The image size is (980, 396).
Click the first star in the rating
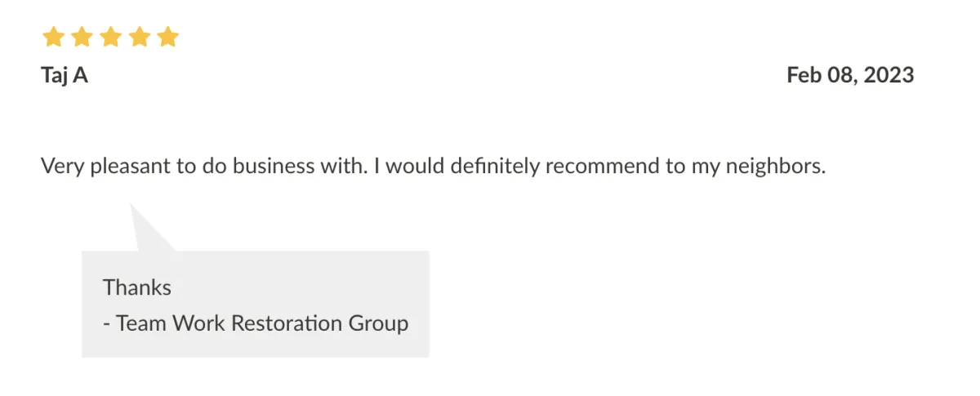pyautogui.click(x=53, y=38)
